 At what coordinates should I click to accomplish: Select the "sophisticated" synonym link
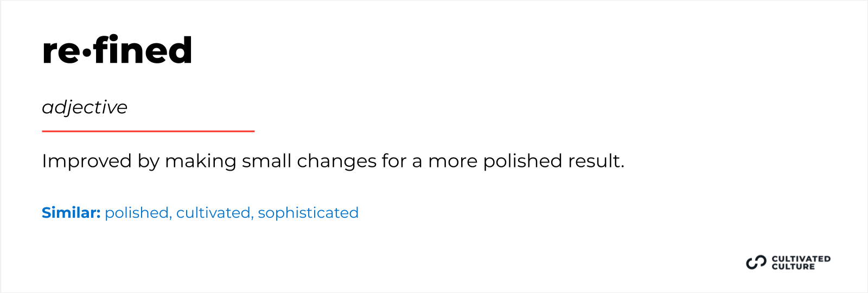pos(308,213)
